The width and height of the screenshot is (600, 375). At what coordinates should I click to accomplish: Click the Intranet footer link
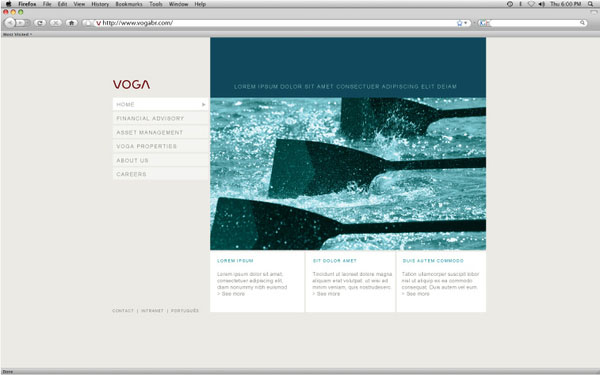point(152,311)
